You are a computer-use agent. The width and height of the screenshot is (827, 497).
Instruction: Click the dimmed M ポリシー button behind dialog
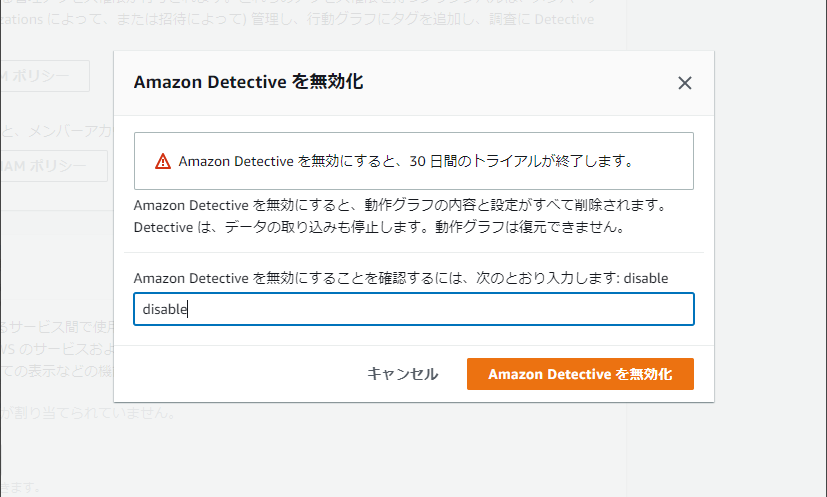45,76
